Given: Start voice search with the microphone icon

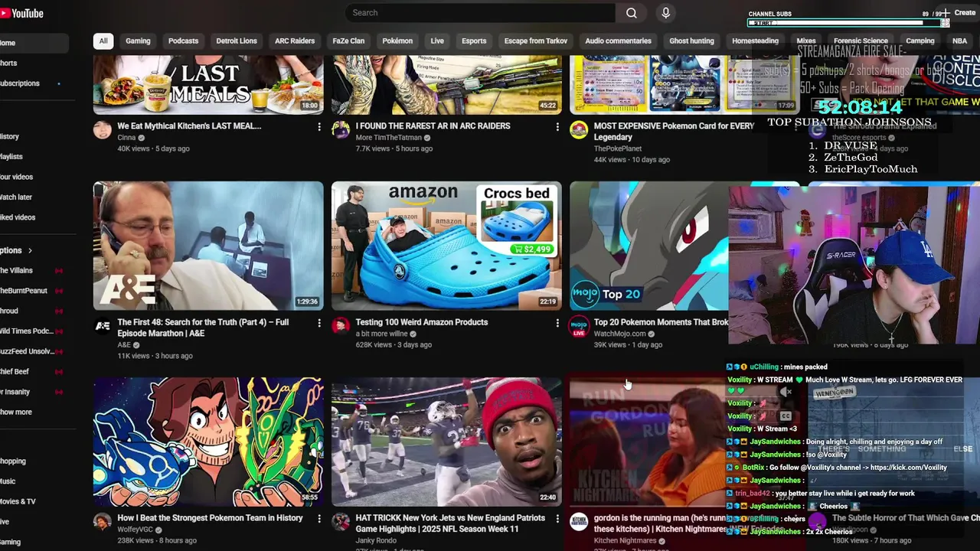Looking at the screenshot, I should pos(665,13).
